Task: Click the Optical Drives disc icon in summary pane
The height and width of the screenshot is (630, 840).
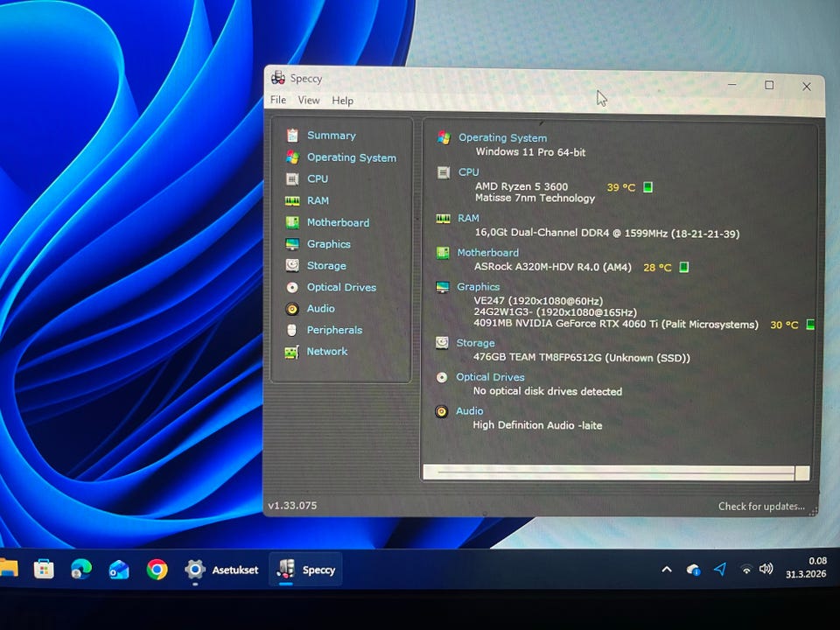Action: click(x=442, y=378)
